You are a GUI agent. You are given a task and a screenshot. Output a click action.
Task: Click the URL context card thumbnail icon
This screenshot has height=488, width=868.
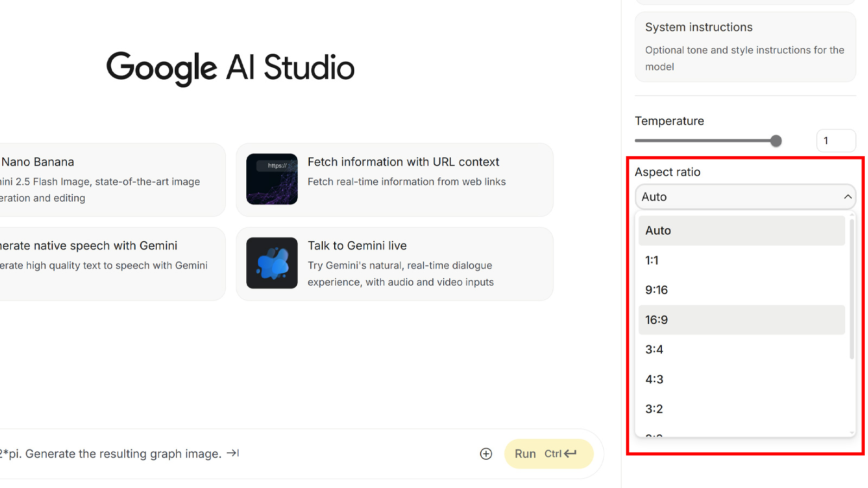[272, 179]
